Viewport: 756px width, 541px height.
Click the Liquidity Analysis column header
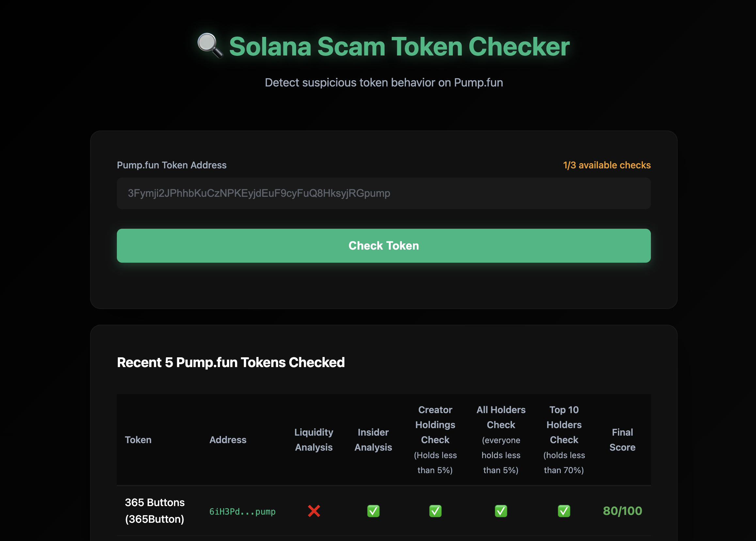click(313, 440)
